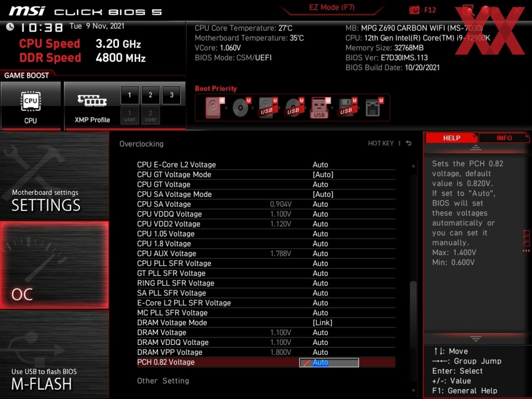Image resolution: width=532 pixels, height=399 pixels.
Task: Select RING PLL SFR Voltage row
Action: (x=266, y=283)
